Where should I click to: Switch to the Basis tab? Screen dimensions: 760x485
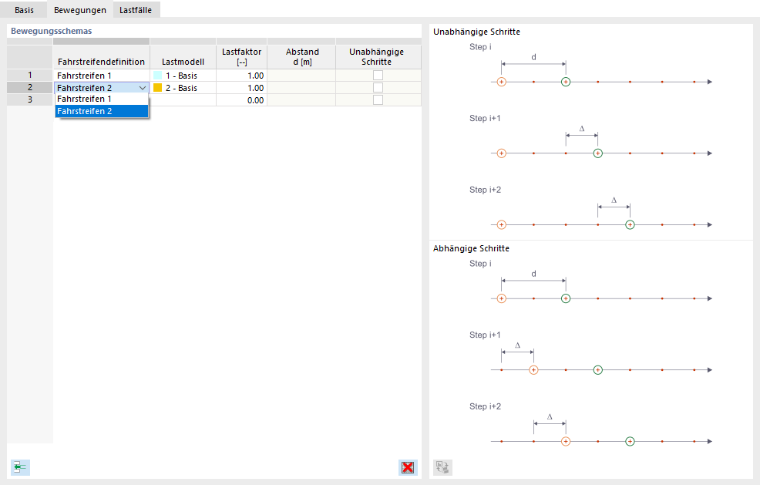[24, 10]
